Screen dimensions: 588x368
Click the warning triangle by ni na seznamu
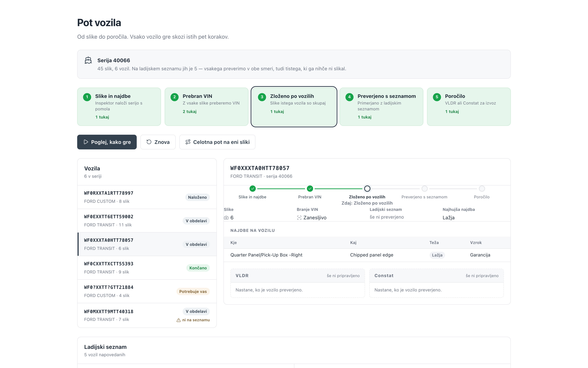[x=179, y=320]
